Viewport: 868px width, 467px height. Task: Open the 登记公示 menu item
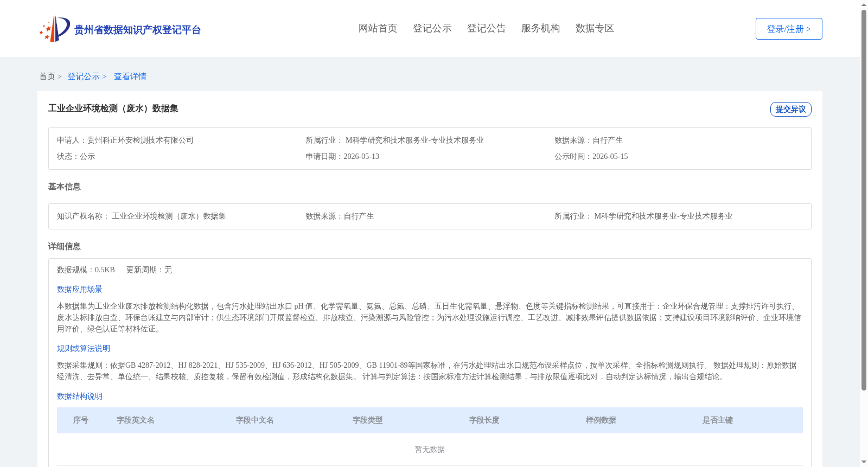click(432, 28)
